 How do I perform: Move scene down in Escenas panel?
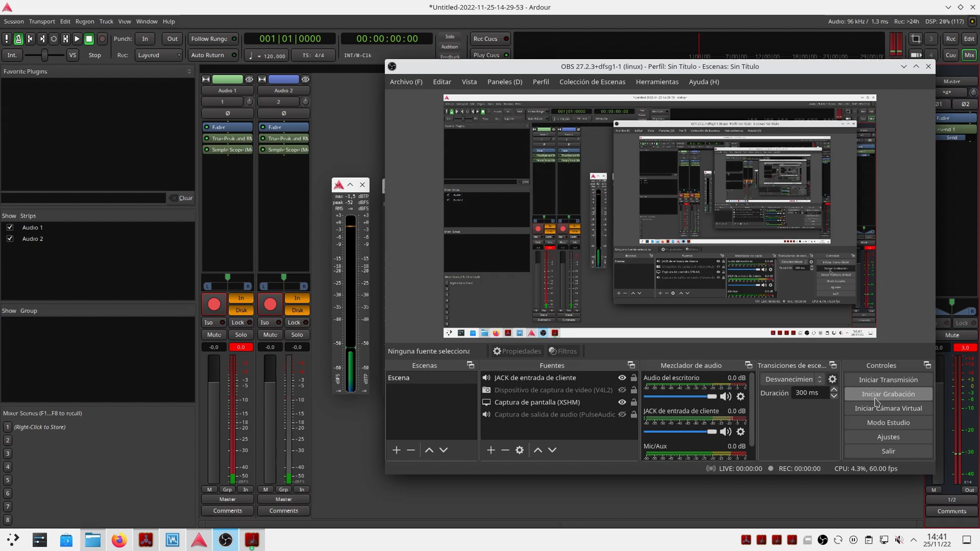[x=443, y=450]
